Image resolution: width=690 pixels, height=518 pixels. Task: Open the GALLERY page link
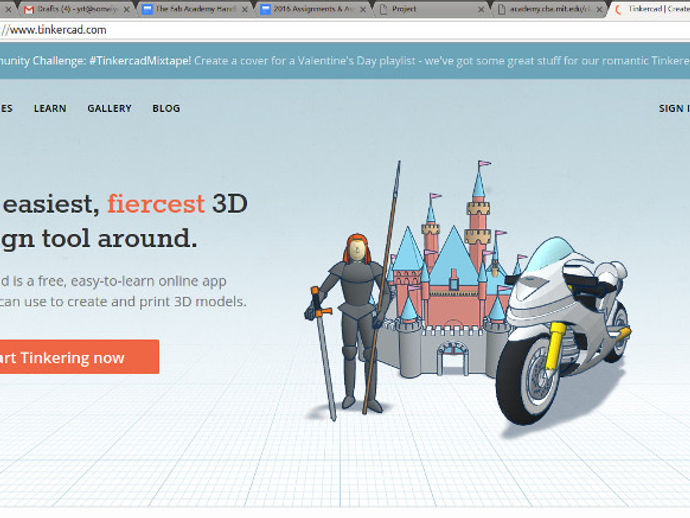click(x=109, y=108)
